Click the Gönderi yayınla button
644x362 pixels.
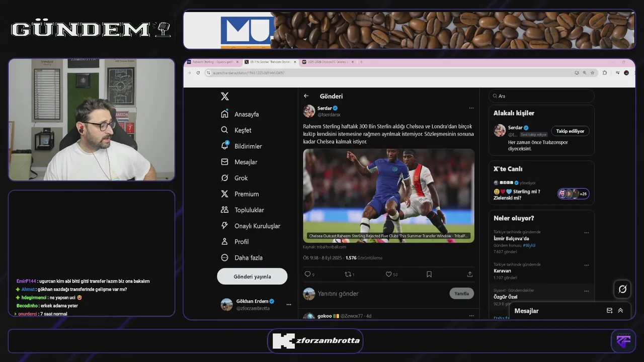252,277
